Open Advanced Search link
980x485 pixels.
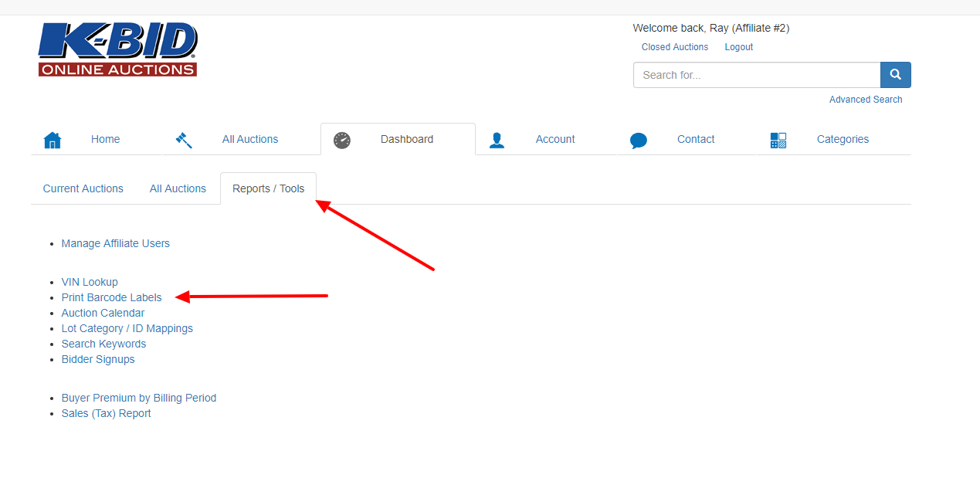tap(866, 100)
